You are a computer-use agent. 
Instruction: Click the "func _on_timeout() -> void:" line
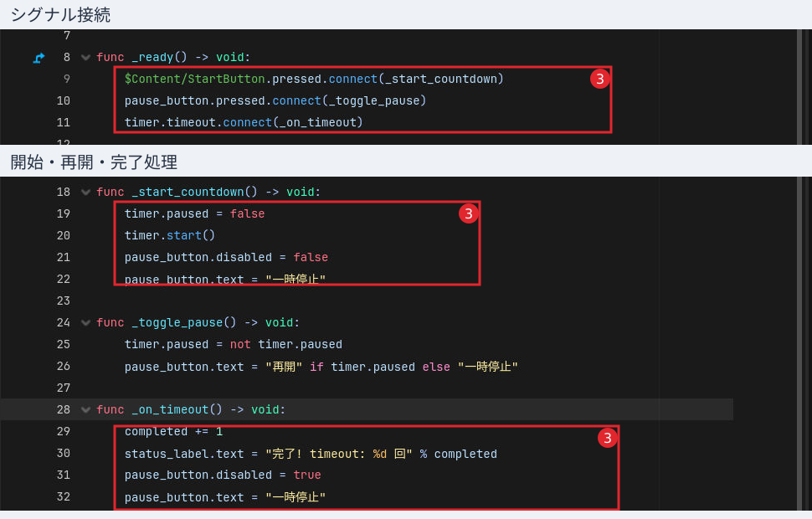[191, 409]
